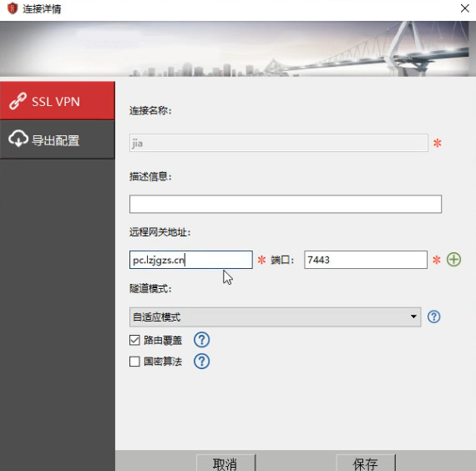The height and width of the screenshot is (471, 476).
Task: Uncheck the 路由覆盖 checkbox
Action: point(134,340)
